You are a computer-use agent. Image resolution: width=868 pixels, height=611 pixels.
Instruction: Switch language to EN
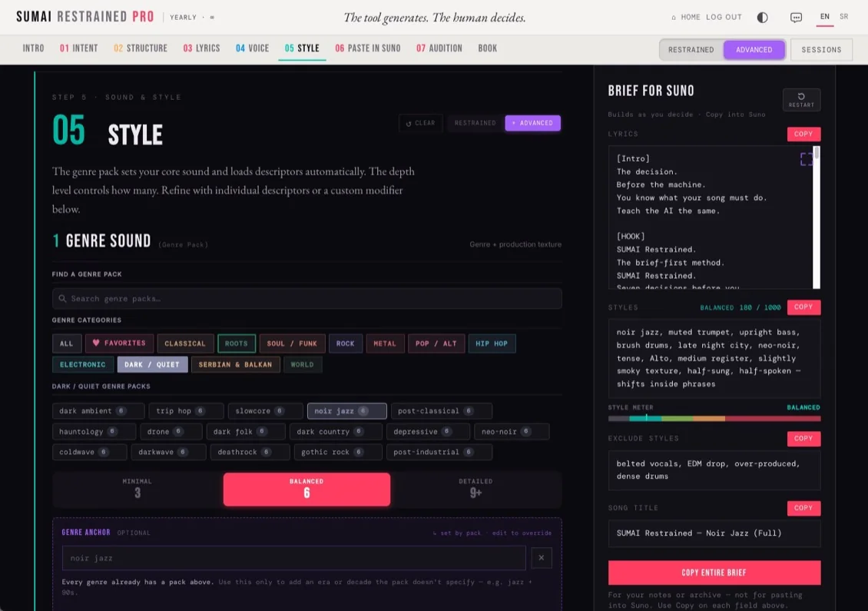click(x=825, y=17)
